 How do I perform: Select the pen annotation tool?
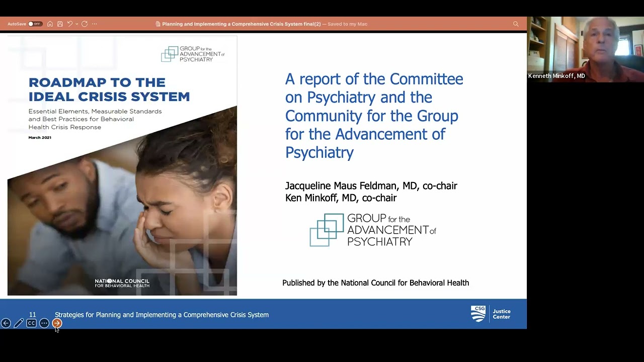[19, 323]
